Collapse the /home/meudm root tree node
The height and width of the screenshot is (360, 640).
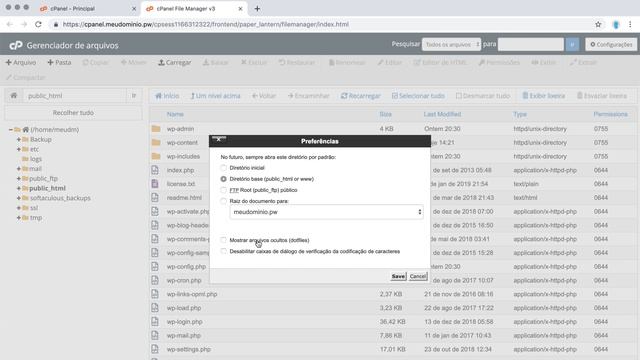coord(11,129)
